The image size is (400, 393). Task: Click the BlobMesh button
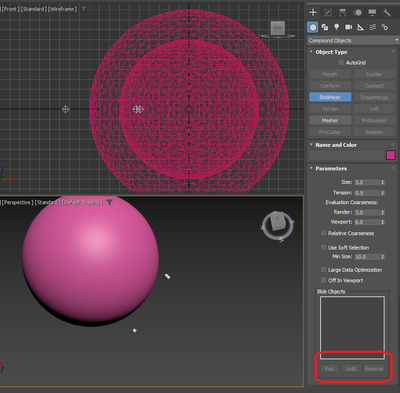click(330, 97)
